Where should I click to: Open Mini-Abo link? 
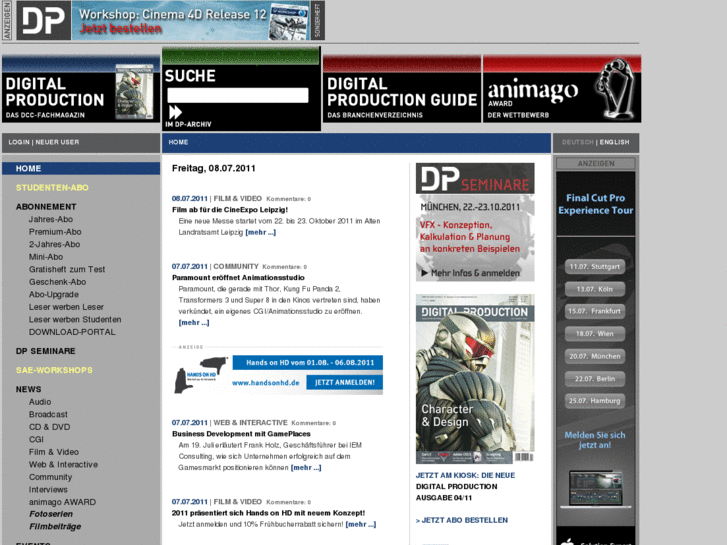[45, 256]
